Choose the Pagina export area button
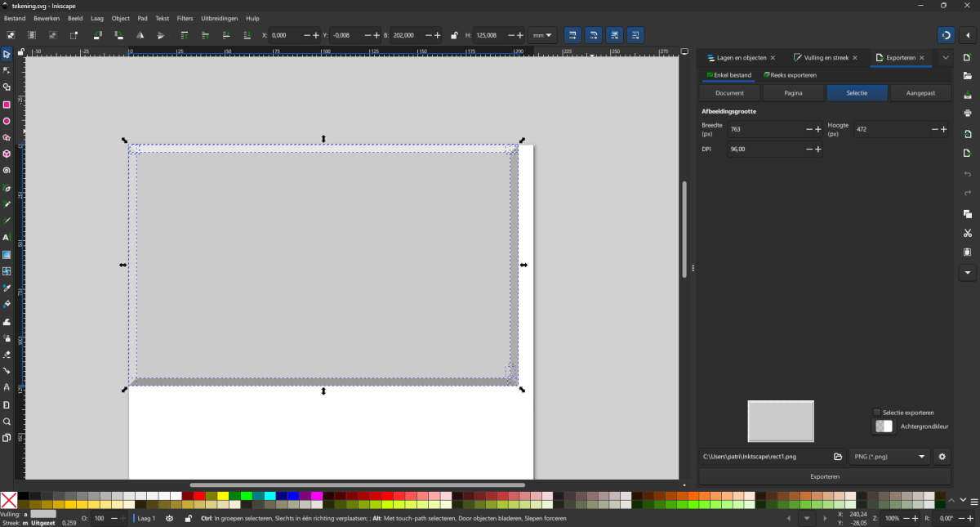980x527 pixels. click(793, 93)
